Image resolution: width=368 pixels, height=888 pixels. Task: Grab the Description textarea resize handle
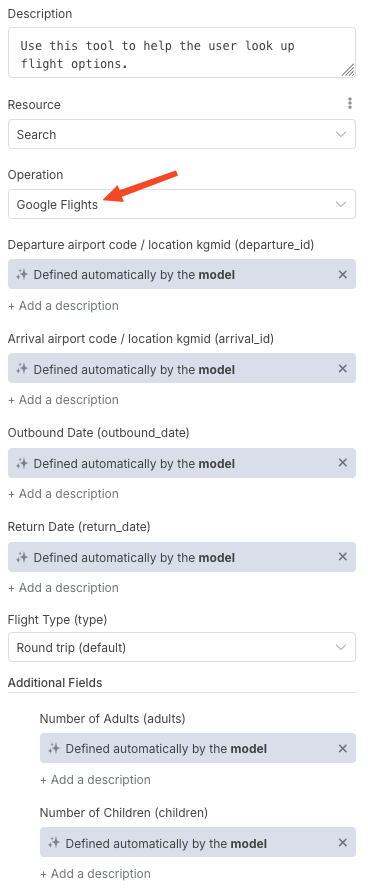pos(348,70)
